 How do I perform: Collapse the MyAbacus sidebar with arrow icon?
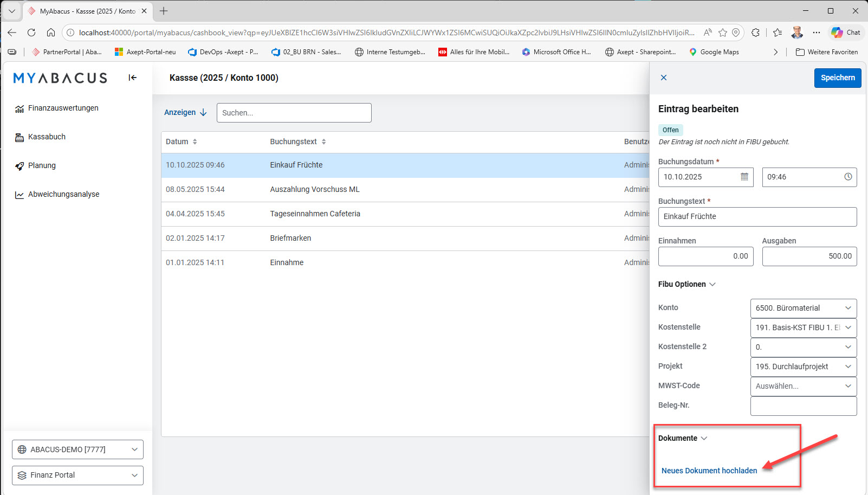point(132,78)
